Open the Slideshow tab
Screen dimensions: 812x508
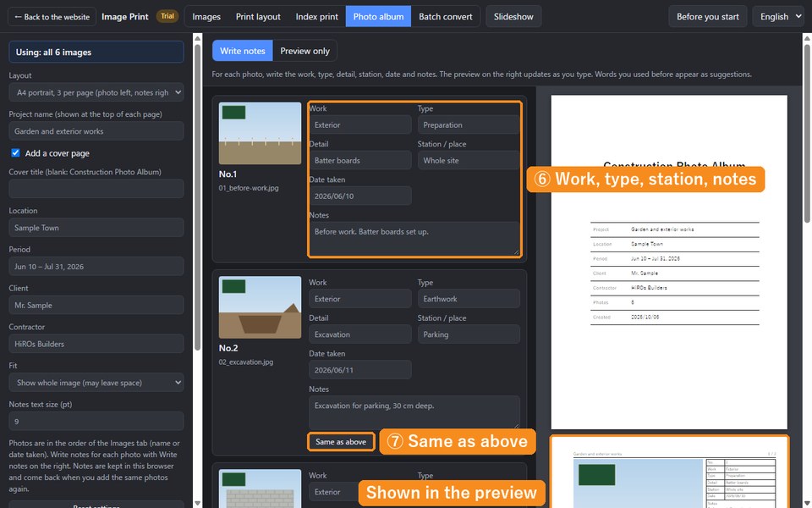point(513,17)
